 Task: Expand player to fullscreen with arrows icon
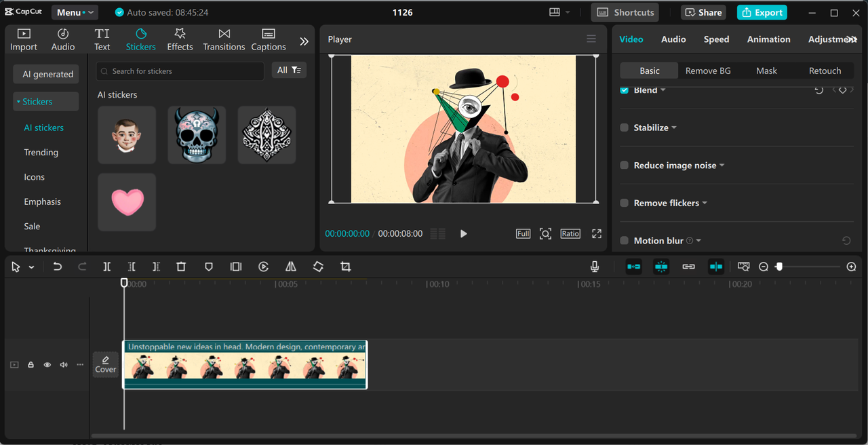tap(597, 233)
